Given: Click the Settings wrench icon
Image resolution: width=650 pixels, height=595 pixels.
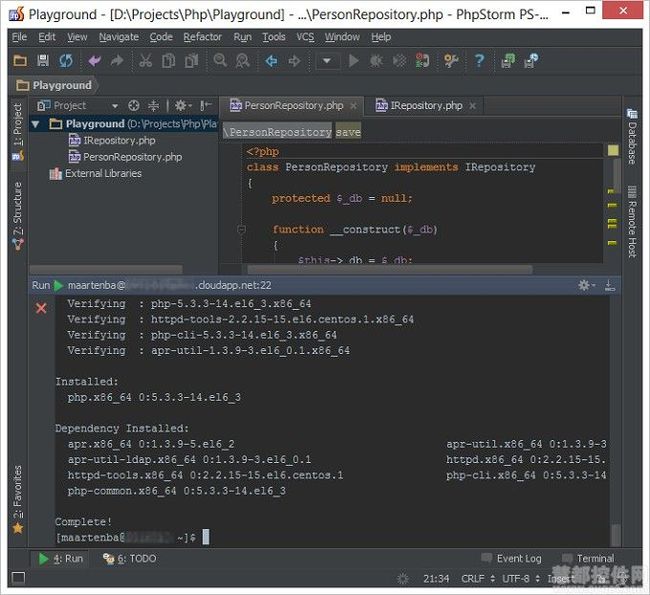Looking at the screenshot, I should (x=451, y=61).
